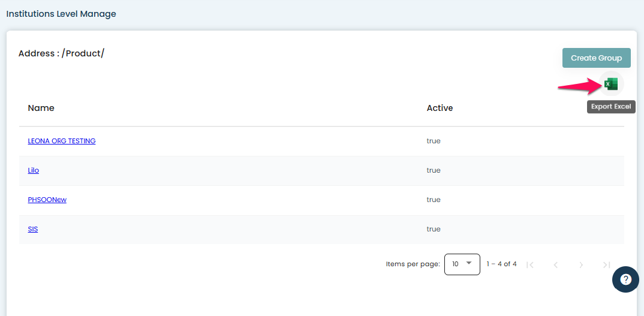Screen dimensions: 644x316
Task: Click the Active column header
Action: tap(440, 108)
